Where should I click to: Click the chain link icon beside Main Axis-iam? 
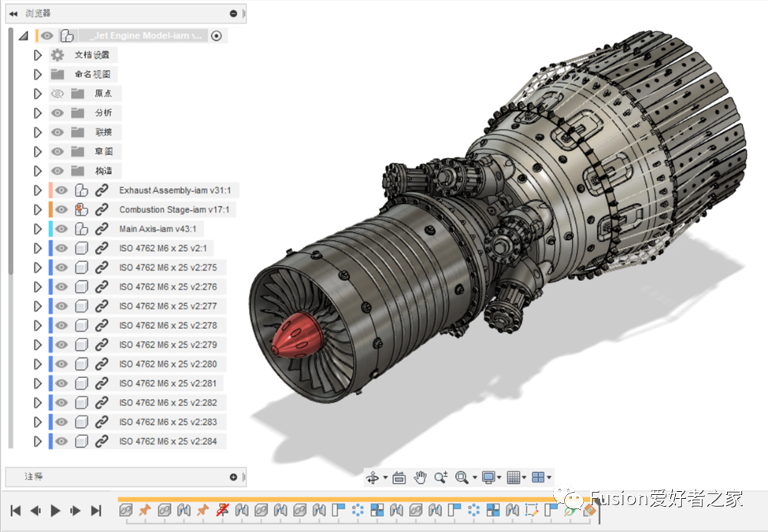(102, 229)
